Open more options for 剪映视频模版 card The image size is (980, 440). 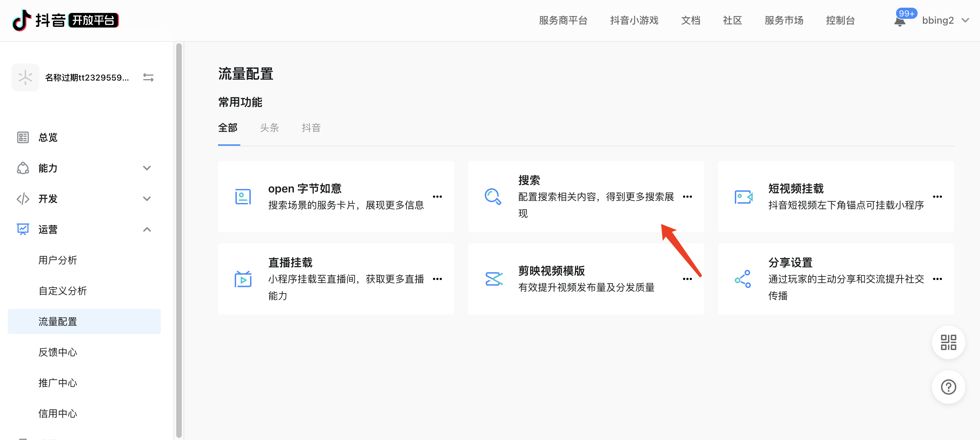pyautogui.click(x=687, y=279)
